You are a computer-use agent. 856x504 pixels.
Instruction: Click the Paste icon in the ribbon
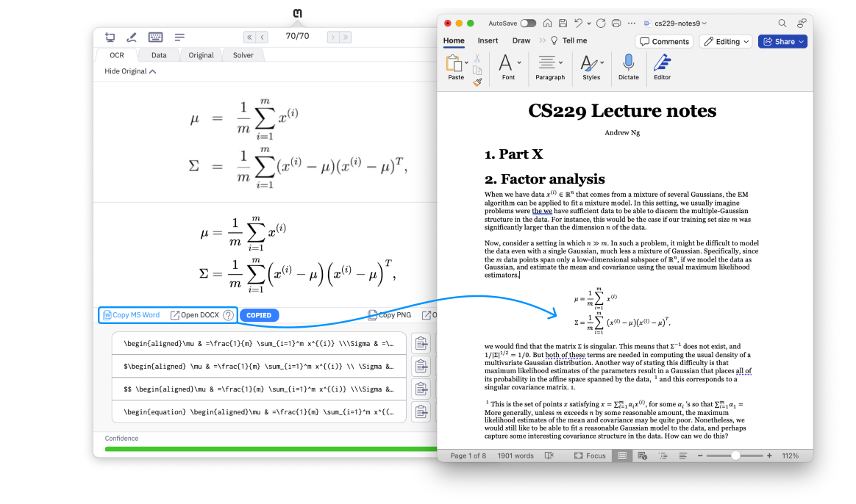click(455, 65)
